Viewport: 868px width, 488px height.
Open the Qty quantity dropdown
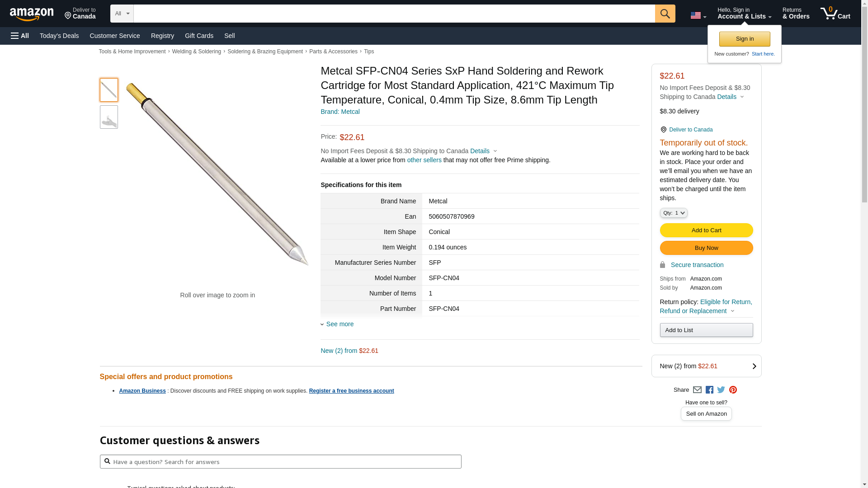673,213
